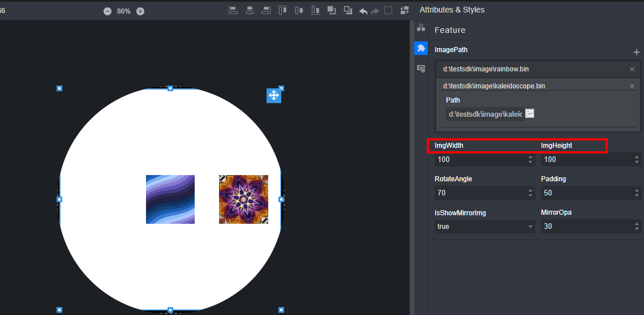Click the align left toolbar icon
The height and width of the screenshot is (315, 644).
tap(233, 10)
